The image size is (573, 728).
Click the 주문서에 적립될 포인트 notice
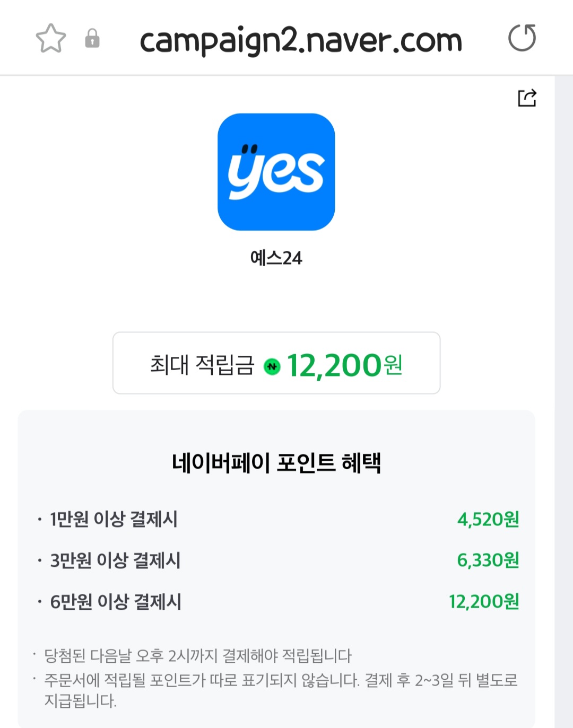(x=280, y=680)
